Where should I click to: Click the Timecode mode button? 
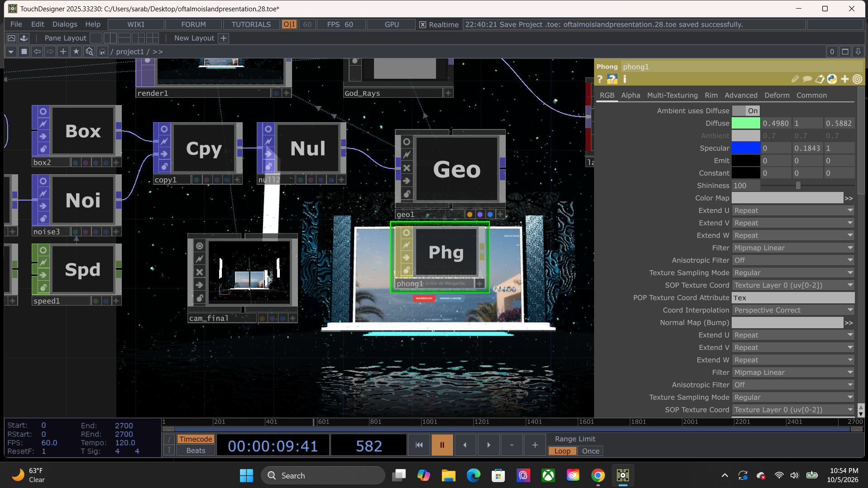196,439
